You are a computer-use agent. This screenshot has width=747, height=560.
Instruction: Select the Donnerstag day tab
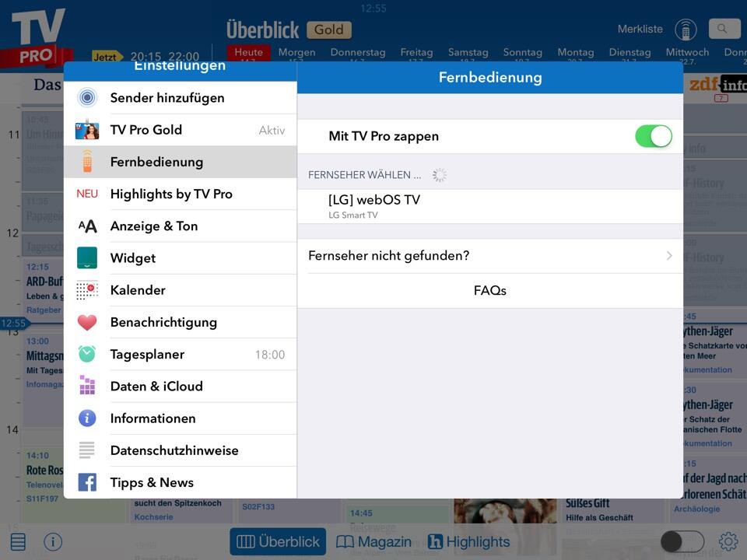pos(358,52)
